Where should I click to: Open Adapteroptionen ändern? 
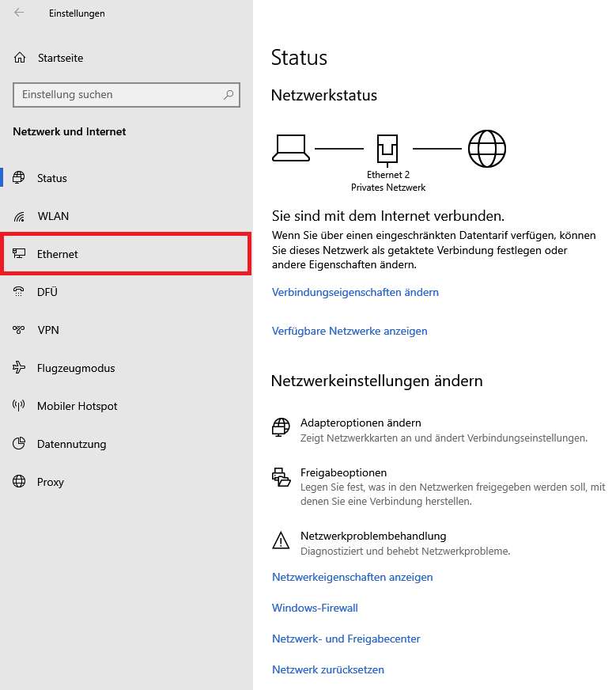(x=361, y=423)
